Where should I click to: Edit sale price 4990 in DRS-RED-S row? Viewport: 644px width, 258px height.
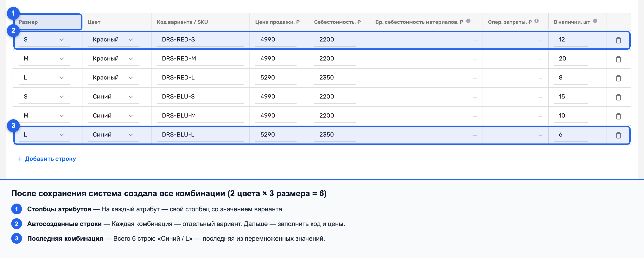(x=276, y=40)
